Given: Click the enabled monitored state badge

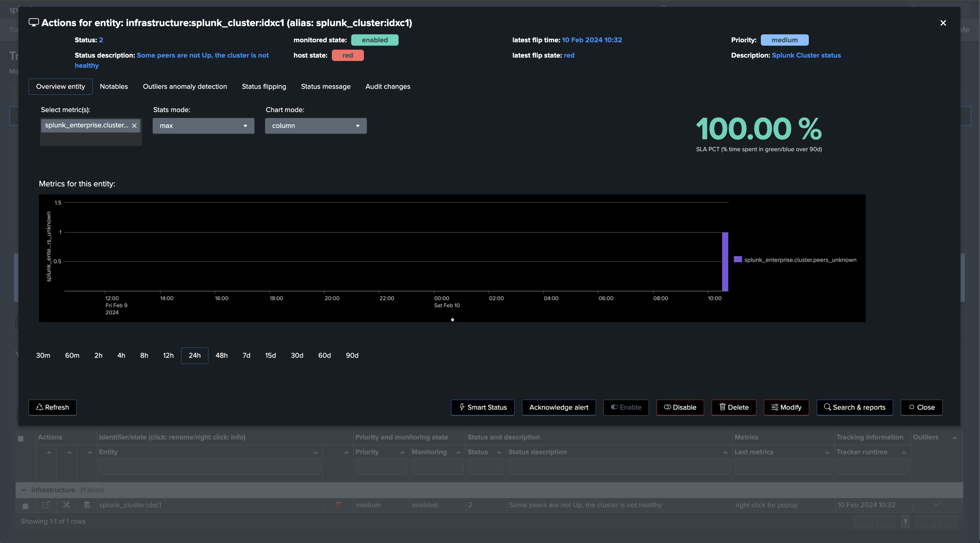Looking at the screenshot, I should 375,40.
